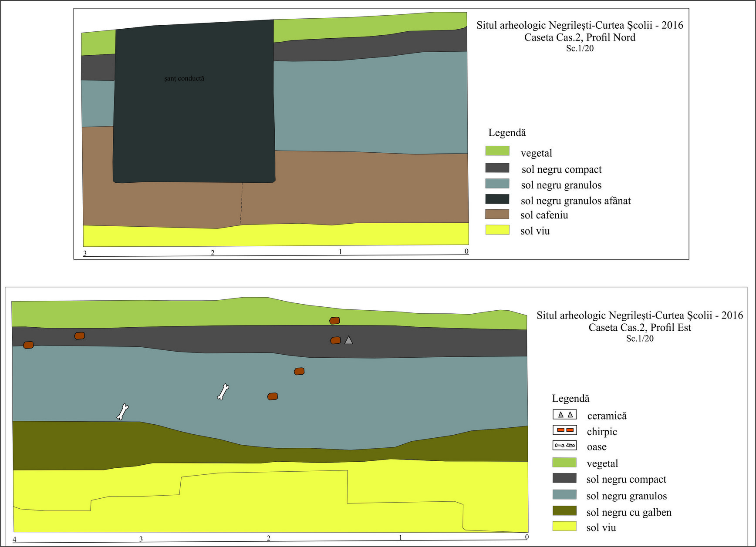
Task: Click the leftmost chirpic fragment in Profil Est
Action: pyautogui.click(x=28, y=345)
